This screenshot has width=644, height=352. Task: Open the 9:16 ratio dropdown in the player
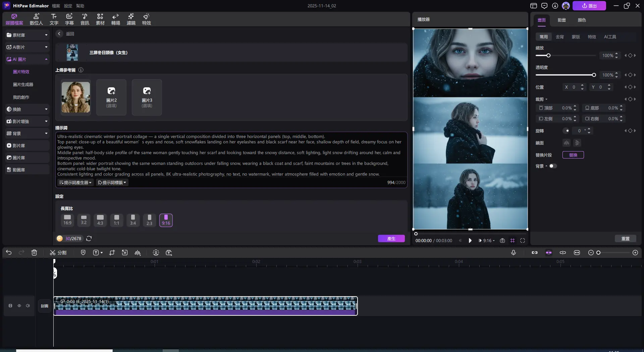[x=487, y=240]
